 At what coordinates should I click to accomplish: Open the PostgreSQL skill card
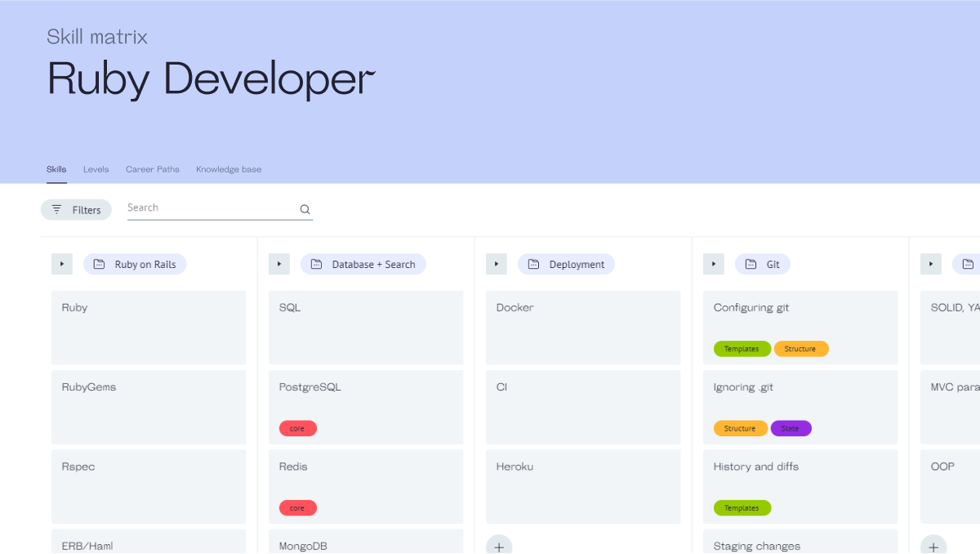point(366,407)
